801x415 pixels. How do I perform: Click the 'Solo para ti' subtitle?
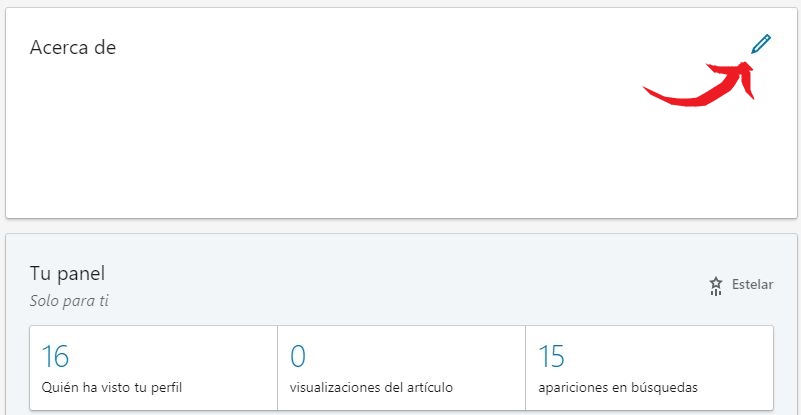pos(69,301)
